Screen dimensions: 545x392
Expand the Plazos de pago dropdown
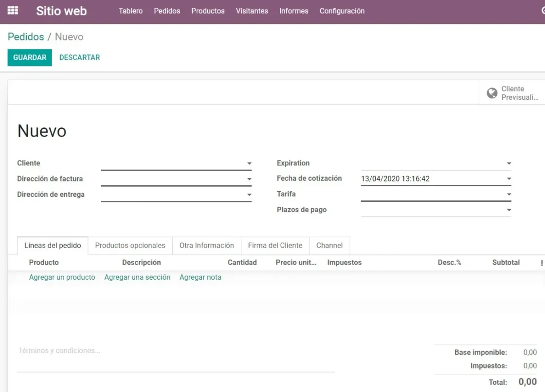tap(509, 210)
